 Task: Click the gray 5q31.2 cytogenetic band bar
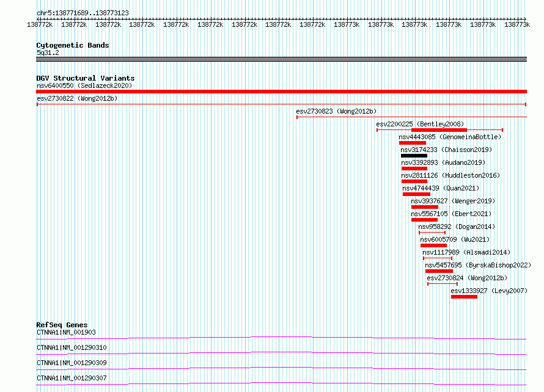tap(281, 59)
